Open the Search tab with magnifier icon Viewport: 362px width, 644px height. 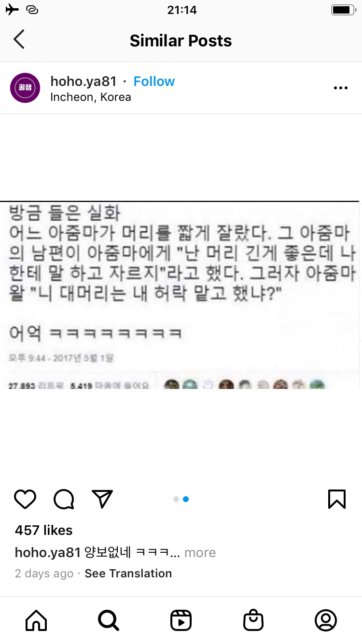point(109,620)
